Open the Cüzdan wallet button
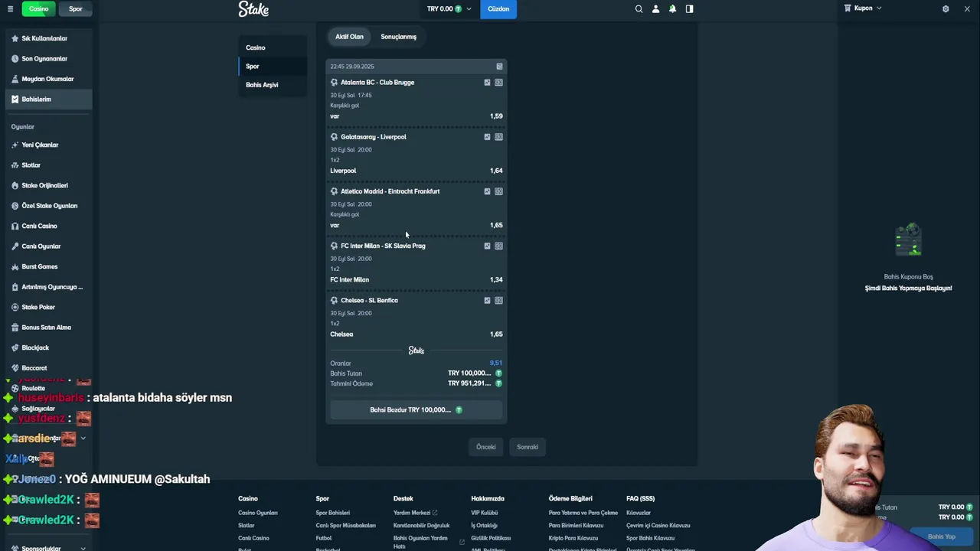This screenshot has width=980, height=551. 498,9
